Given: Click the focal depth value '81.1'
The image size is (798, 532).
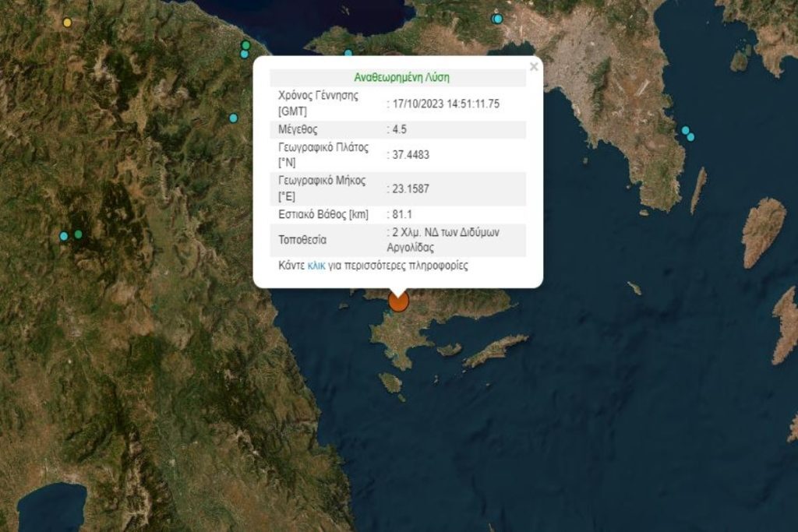Looking at the screenshot, I should (402, 214).
